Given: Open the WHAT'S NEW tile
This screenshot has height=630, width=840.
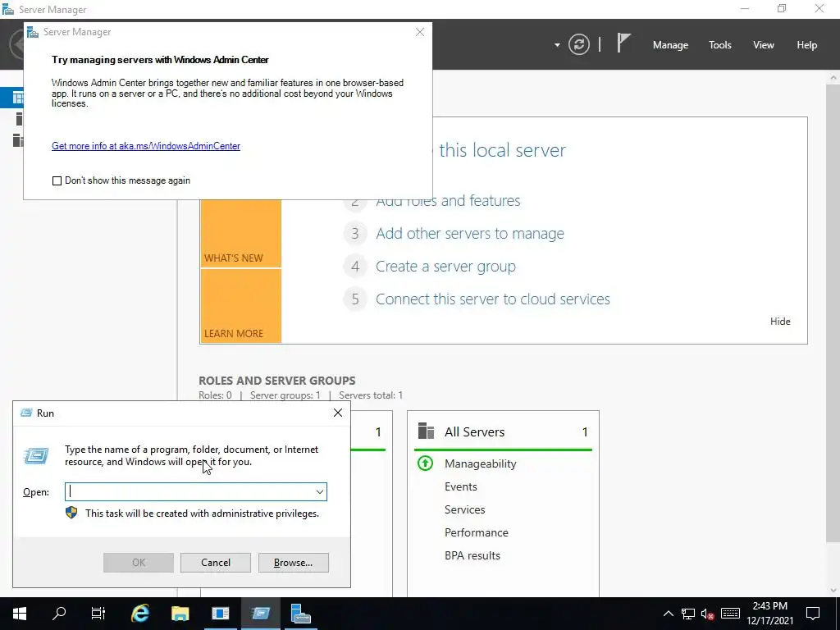Looking at the screenshot, I should [240, 233].
